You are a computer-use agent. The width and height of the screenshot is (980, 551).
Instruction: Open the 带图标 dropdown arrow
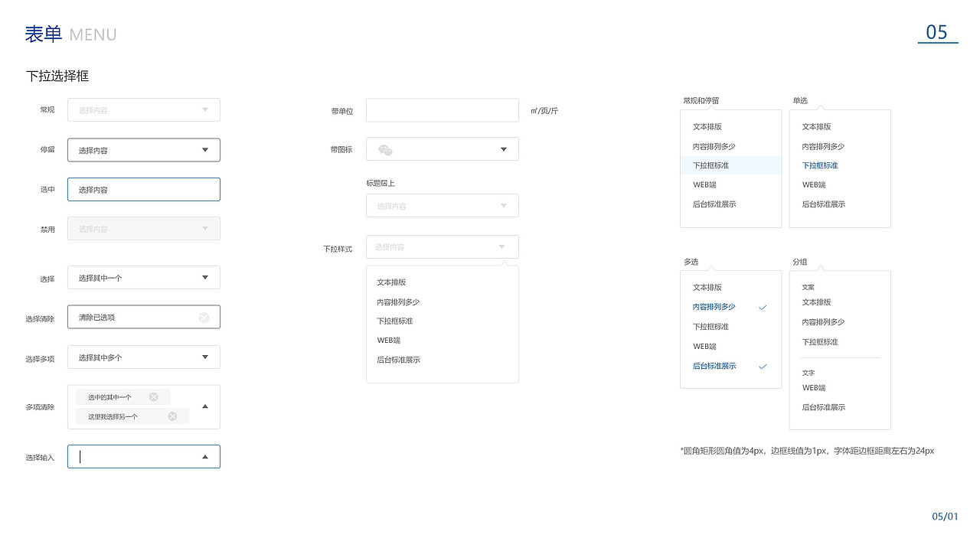click(504, 149)
